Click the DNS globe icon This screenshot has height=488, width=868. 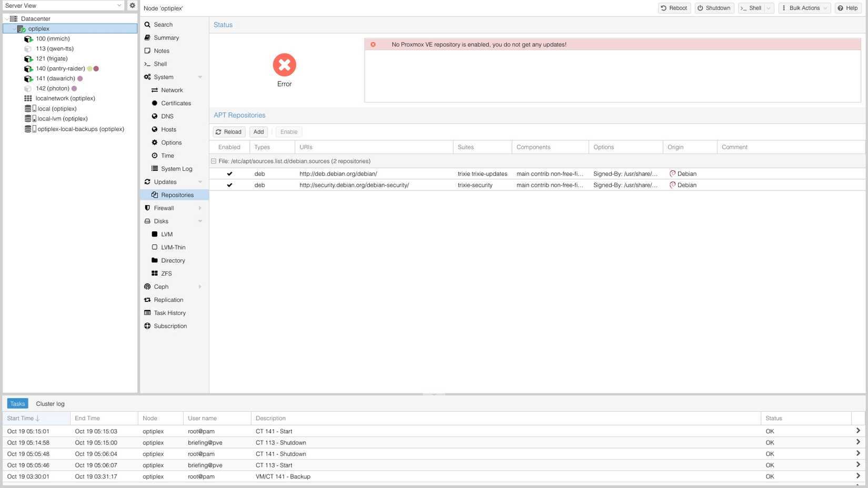point(155,116)
